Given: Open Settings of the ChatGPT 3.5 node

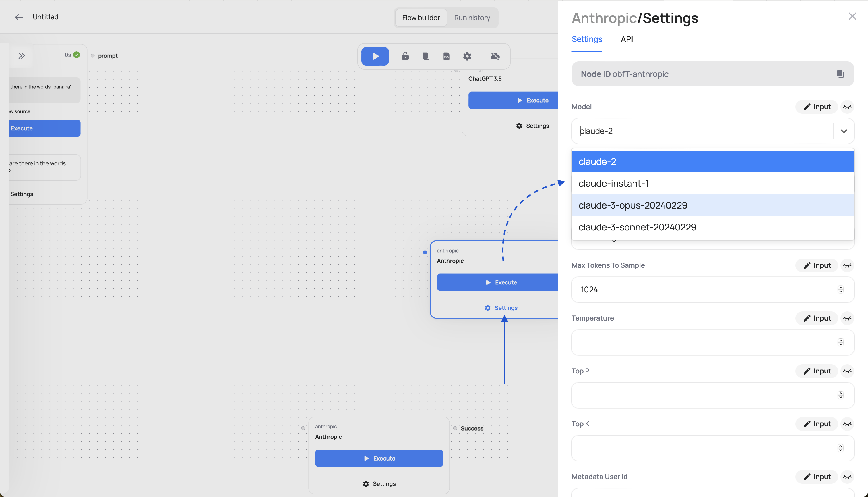Looking at the screenshot, I should point(532,126).
